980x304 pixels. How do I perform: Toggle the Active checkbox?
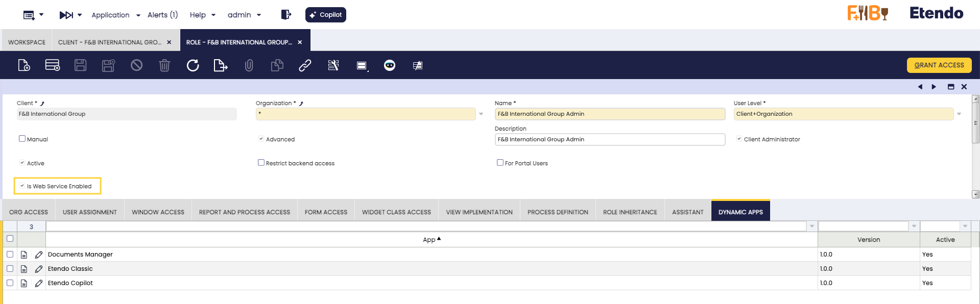22,163
